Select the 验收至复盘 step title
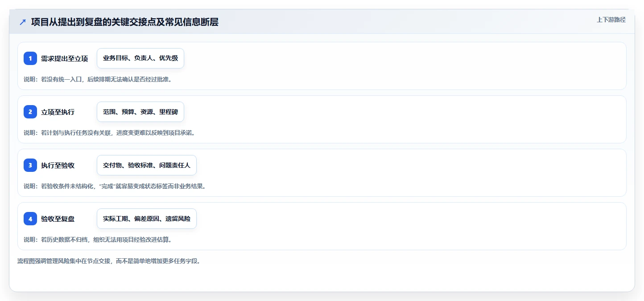The image size is (644, 301). (58, 219)
